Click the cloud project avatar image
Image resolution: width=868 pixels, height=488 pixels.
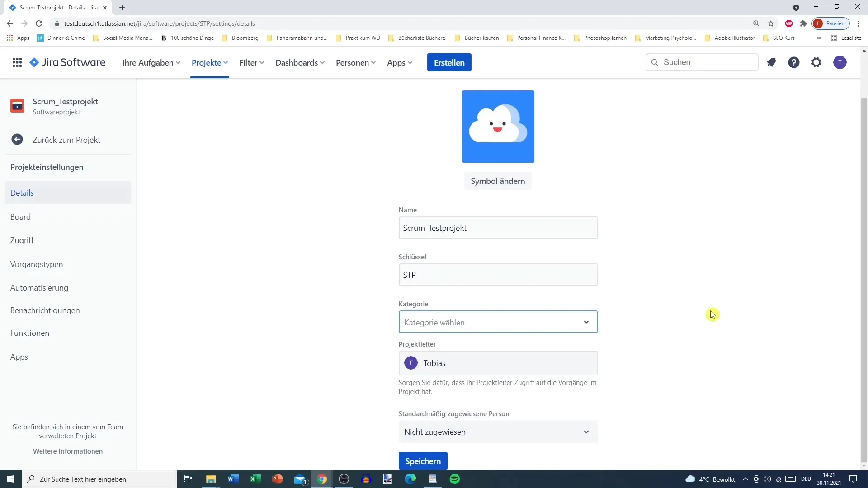(x=498, y=127)
